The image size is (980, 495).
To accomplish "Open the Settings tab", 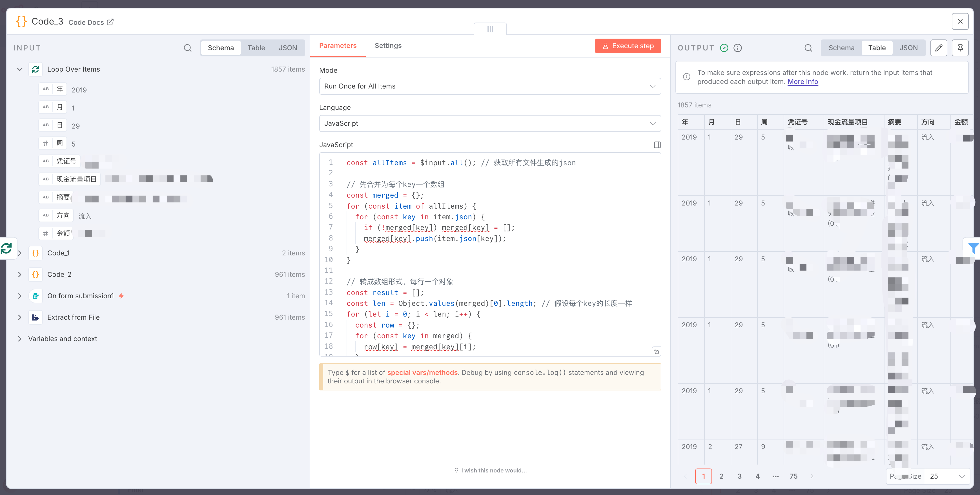I will point(388,46).
